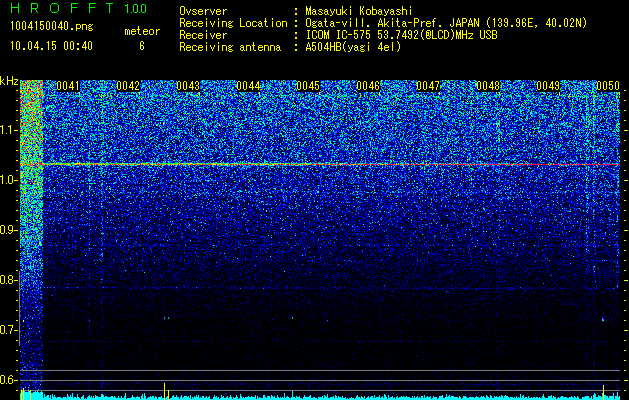629x400 pixels.
Task: Click the 0050 time marker label
Action: tap(608, 86)
